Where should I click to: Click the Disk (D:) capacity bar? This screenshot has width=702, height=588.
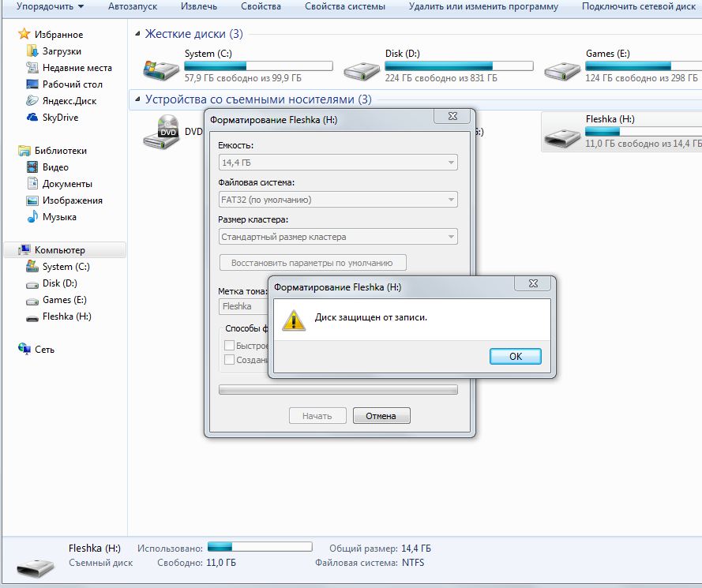459,66
